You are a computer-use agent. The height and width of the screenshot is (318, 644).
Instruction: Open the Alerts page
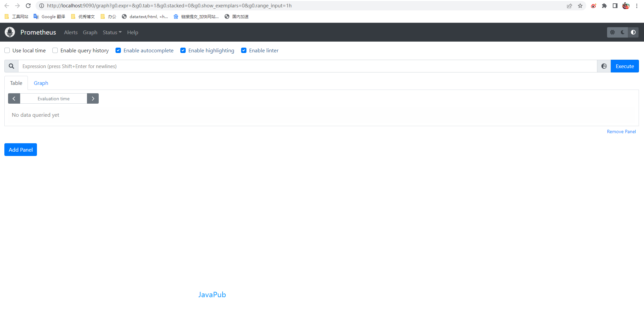71,32
